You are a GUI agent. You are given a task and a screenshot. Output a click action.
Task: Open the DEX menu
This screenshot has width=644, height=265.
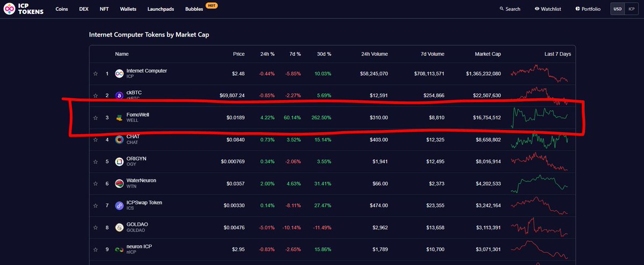coord(84,9)
